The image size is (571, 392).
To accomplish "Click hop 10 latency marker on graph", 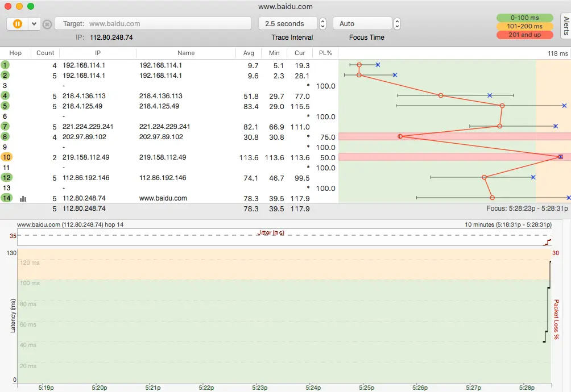I will coord(560,157).
